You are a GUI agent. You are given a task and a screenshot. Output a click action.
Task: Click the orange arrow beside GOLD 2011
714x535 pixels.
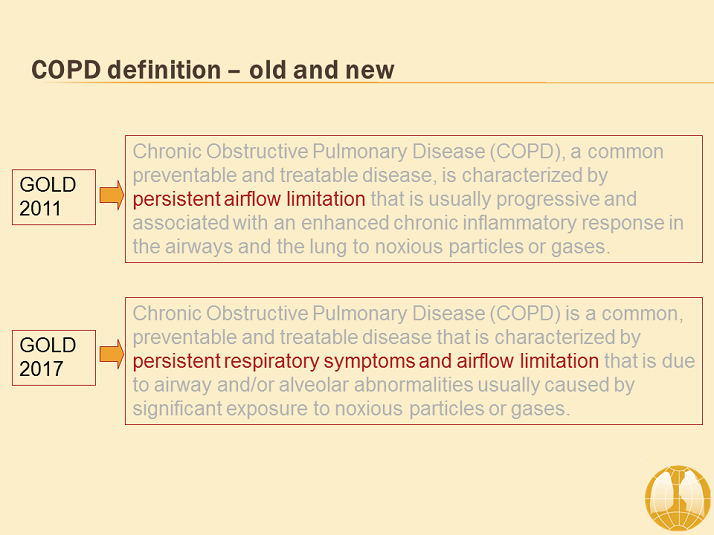click(x=111, y=196)
